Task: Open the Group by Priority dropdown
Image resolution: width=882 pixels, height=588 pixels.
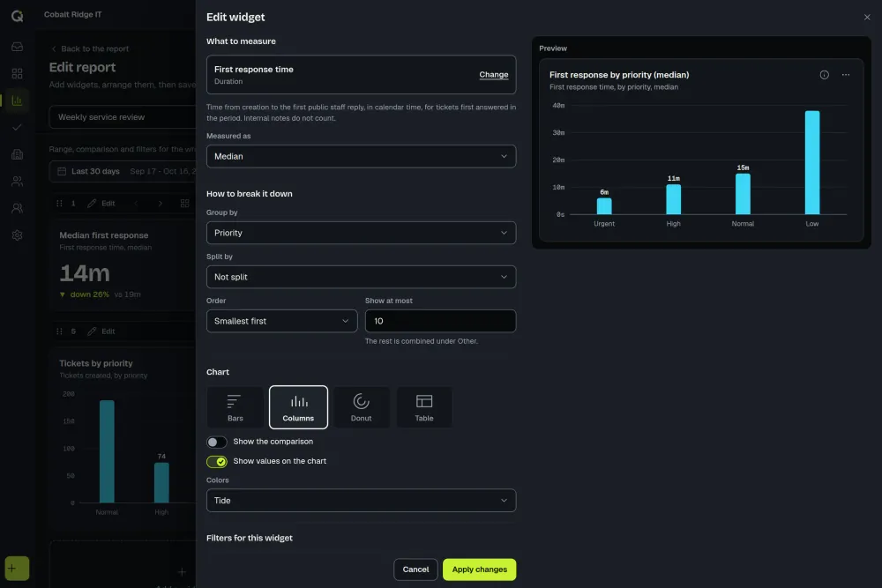Action: click(x=361, y=233)
